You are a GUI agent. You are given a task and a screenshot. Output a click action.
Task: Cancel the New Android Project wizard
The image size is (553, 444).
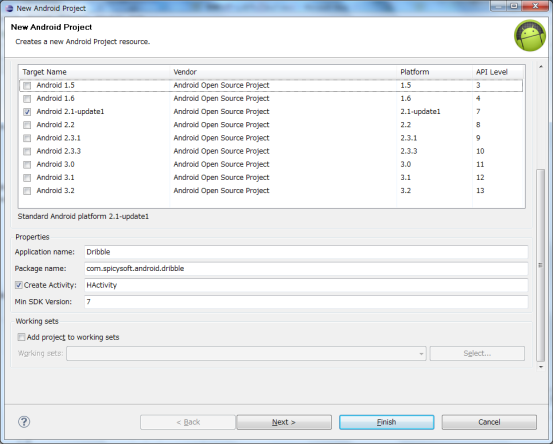(x=489, y=422)
